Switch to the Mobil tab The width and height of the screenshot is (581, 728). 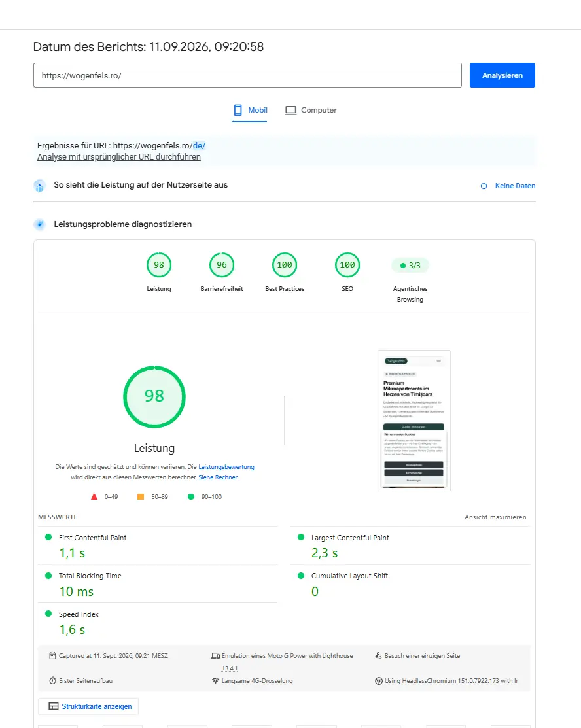(x=250, y=111)
